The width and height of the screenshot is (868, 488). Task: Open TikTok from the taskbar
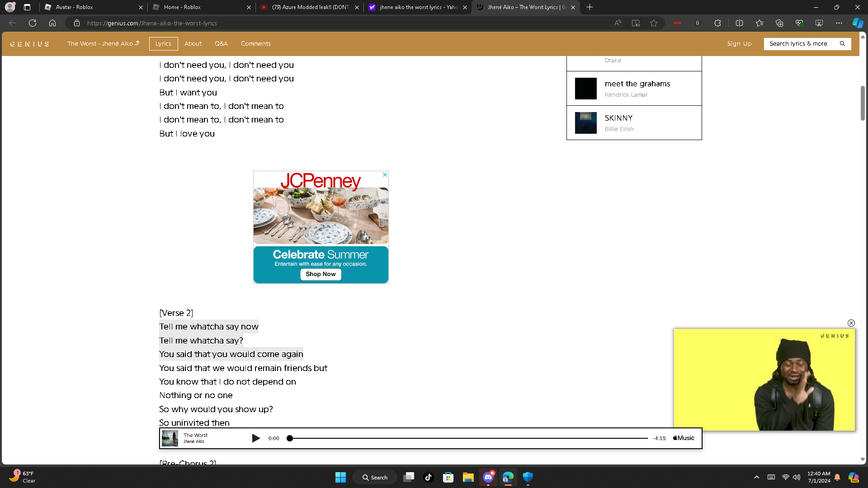tap(429, 477)
